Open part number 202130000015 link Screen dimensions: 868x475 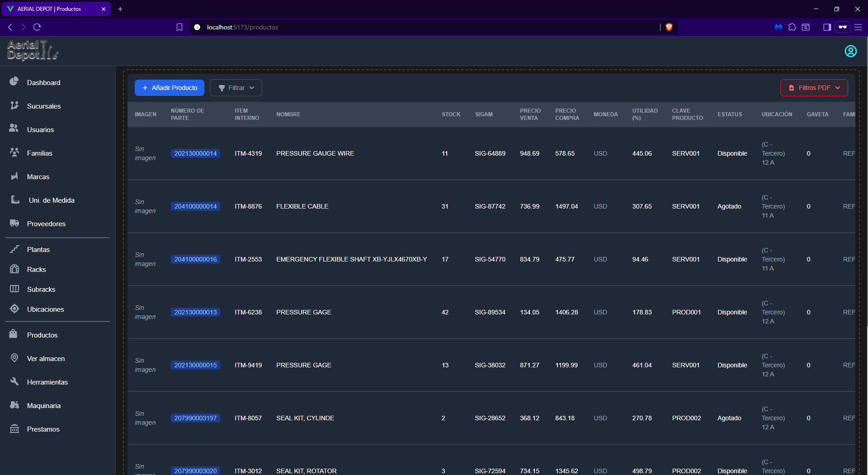coord(195,365)
